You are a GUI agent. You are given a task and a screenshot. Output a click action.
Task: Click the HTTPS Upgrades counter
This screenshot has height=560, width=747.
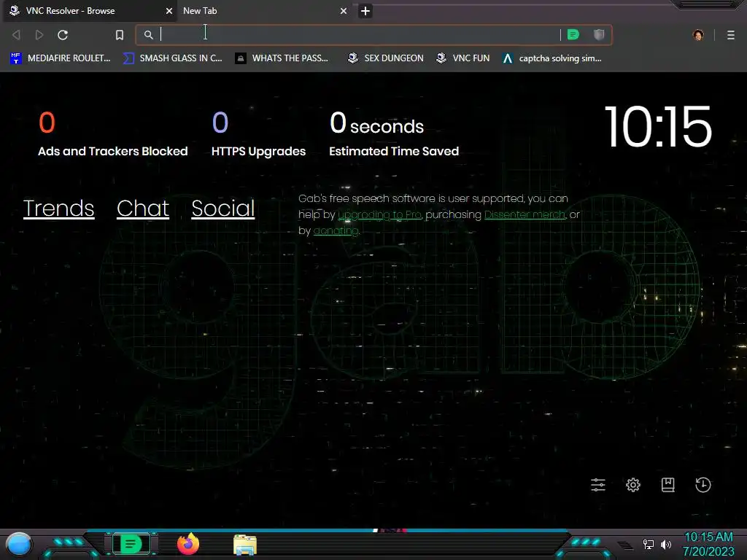pyautogui.click(x=259, y=134)
